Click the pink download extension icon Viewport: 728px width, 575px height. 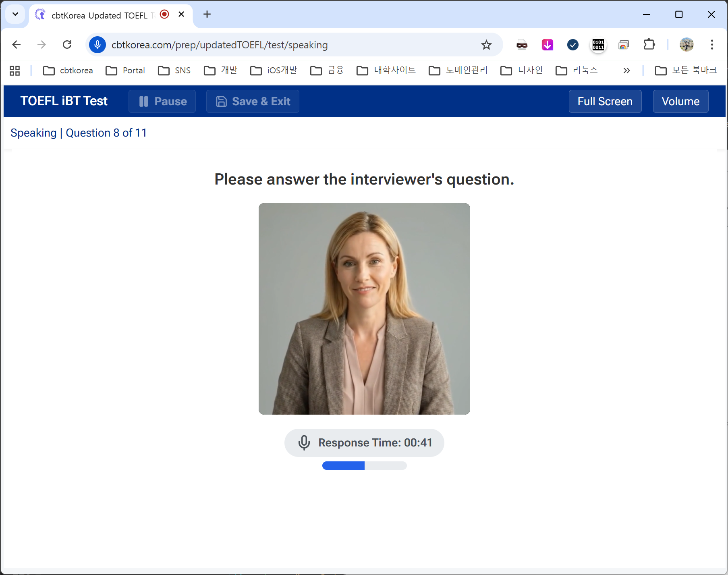[547, 45]
